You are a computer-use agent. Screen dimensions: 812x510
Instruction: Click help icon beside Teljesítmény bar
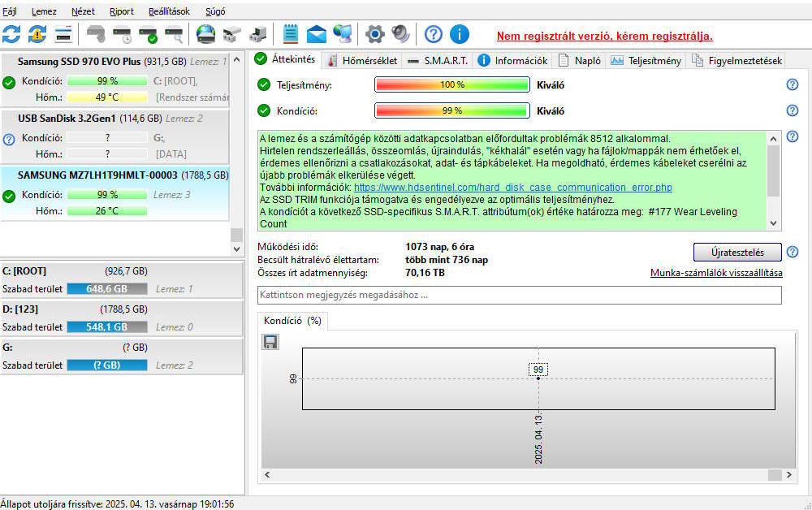(x=793, y=84)
